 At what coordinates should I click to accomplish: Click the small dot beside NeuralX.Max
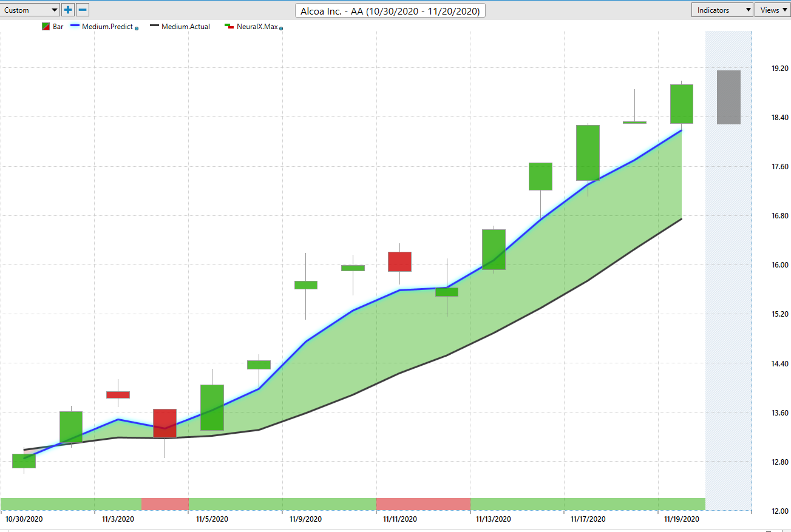click(281, 29)
